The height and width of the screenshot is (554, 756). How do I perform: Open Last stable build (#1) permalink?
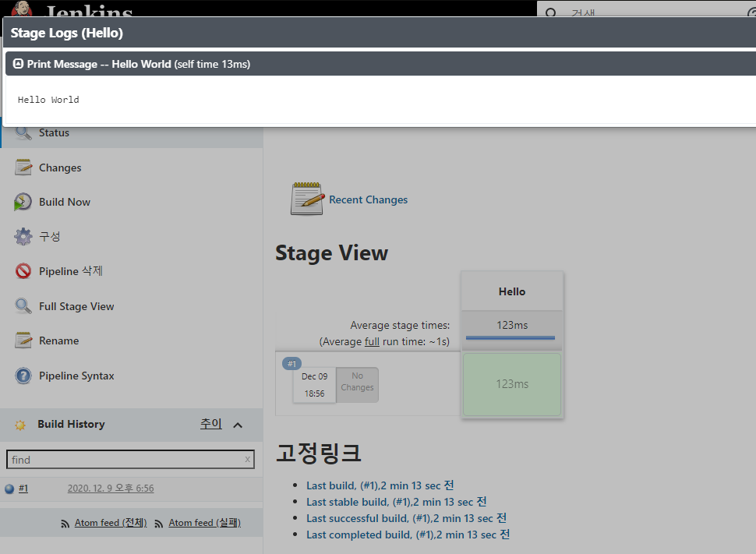tap(397, 502)
